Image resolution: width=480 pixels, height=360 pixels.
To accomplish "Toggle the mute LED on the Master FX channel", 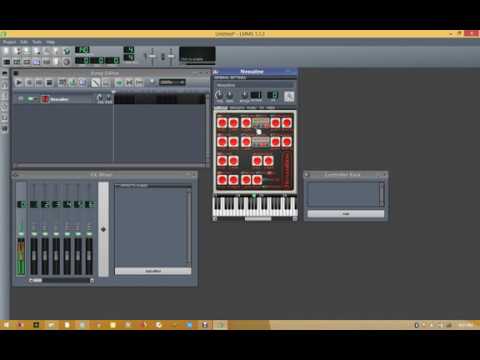I will tap(21, 234).
